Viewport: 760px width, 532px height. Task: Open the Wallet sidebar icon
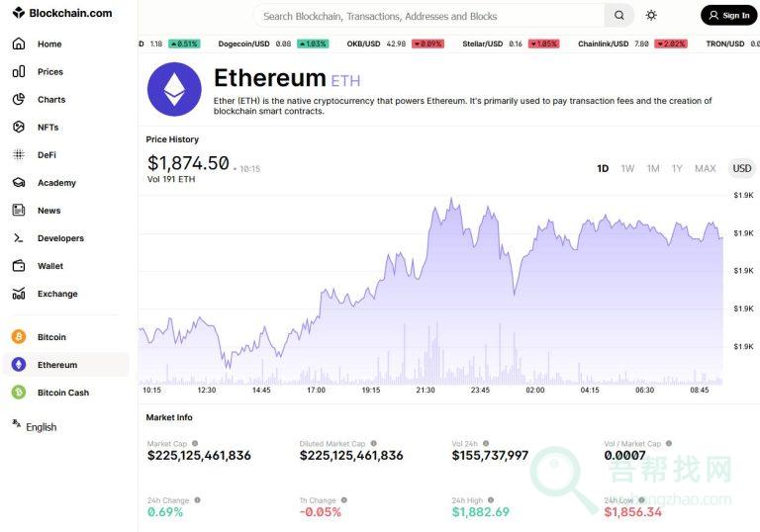coord(18,266)
